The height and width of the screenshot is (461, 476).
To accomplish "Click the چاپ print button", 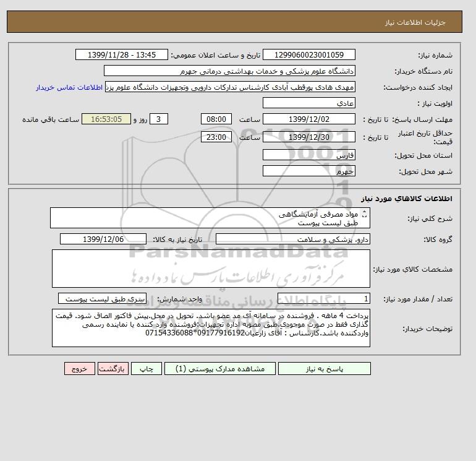I will (x=147, y=369).
